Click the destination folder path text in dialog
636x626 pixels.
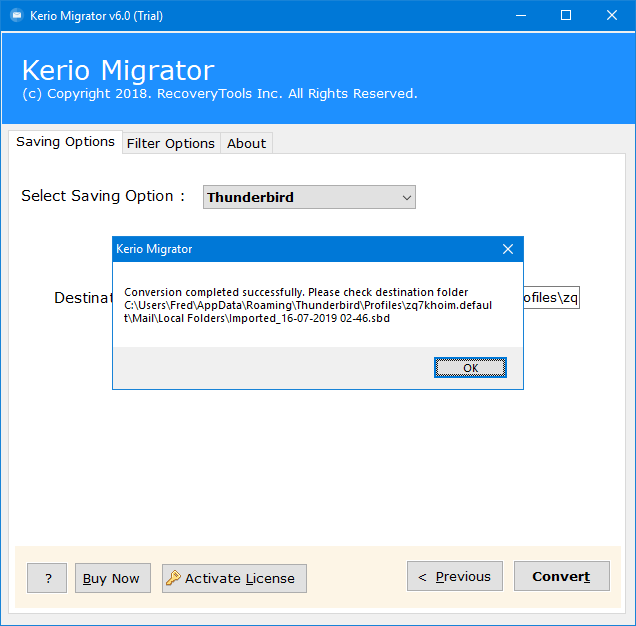(308, 312)
